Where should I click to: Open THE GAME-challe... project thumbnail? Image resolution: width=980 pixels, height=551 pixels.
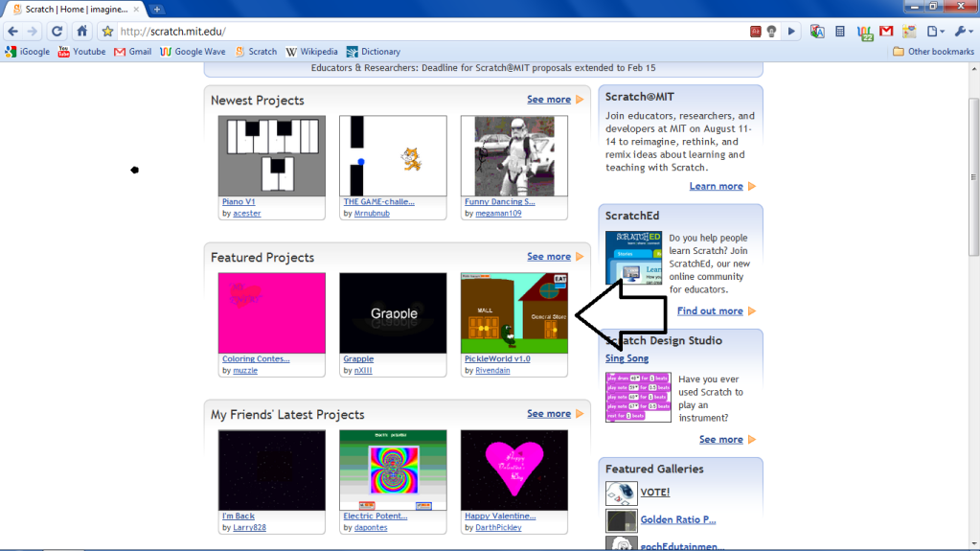(393, 156)
